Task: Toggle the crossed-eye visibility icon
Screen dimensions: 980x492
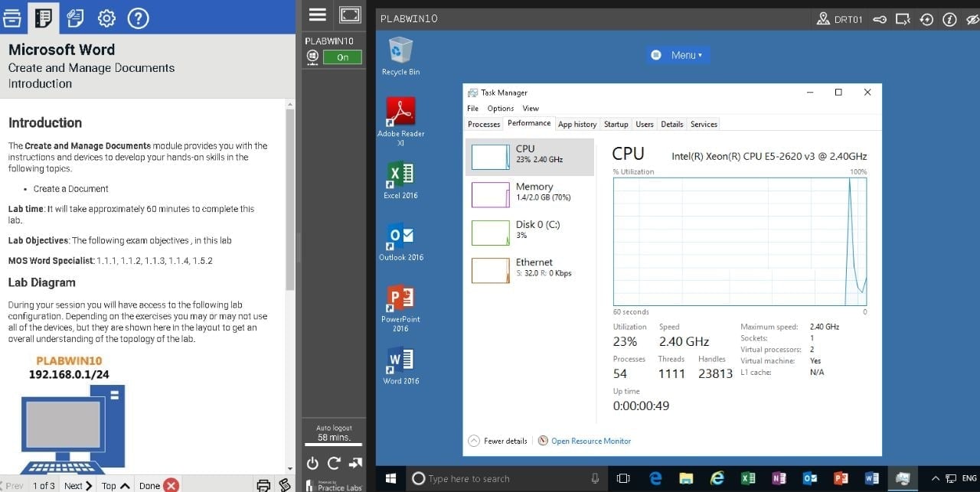Action: point(972,19)
